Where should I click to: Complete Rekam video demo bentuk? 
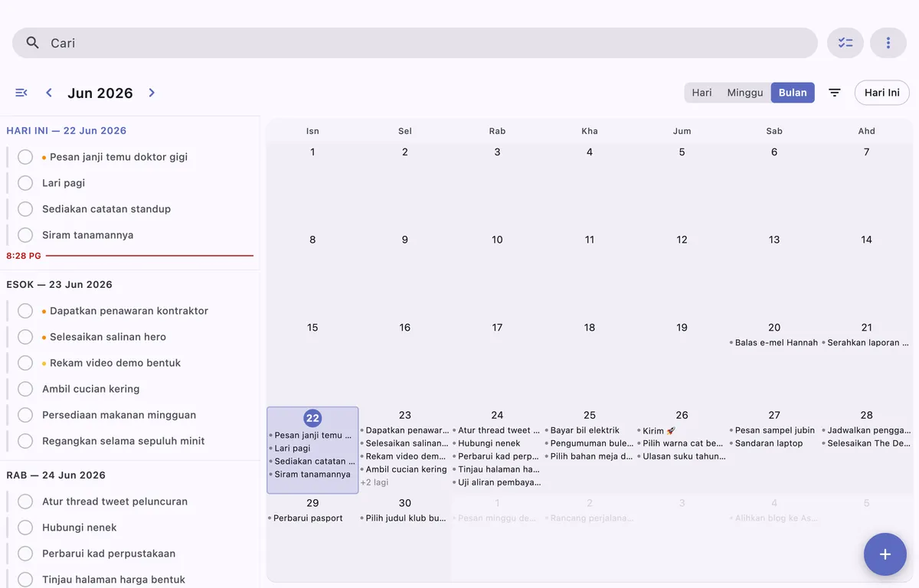25,363
